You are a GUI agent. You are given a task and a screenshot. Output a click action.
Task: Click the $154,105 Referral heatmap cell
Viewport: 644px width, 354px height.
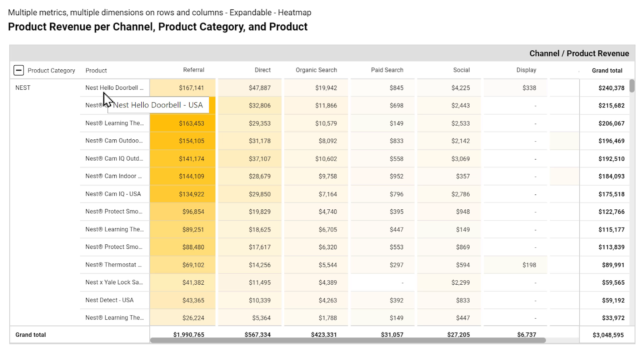(x=183, y=141)
